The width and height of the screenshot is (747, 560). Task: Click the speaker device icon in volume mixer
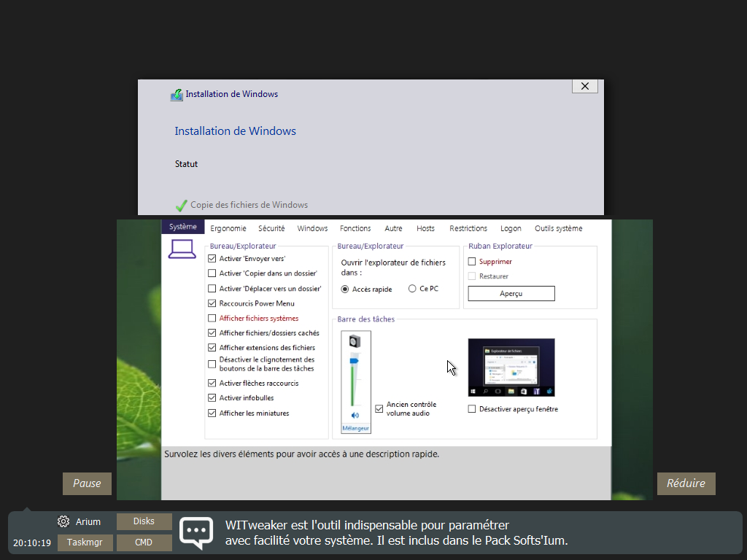point(355,341)
